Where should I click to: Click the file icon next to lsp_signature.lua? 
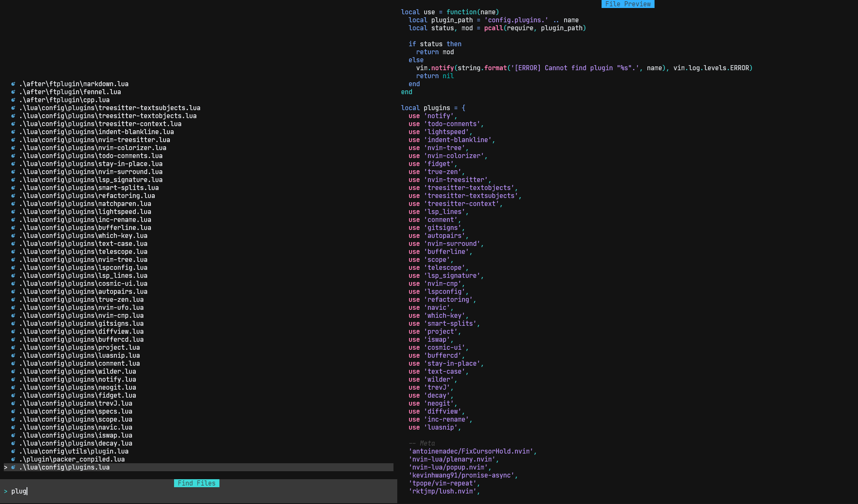point(13,180)
